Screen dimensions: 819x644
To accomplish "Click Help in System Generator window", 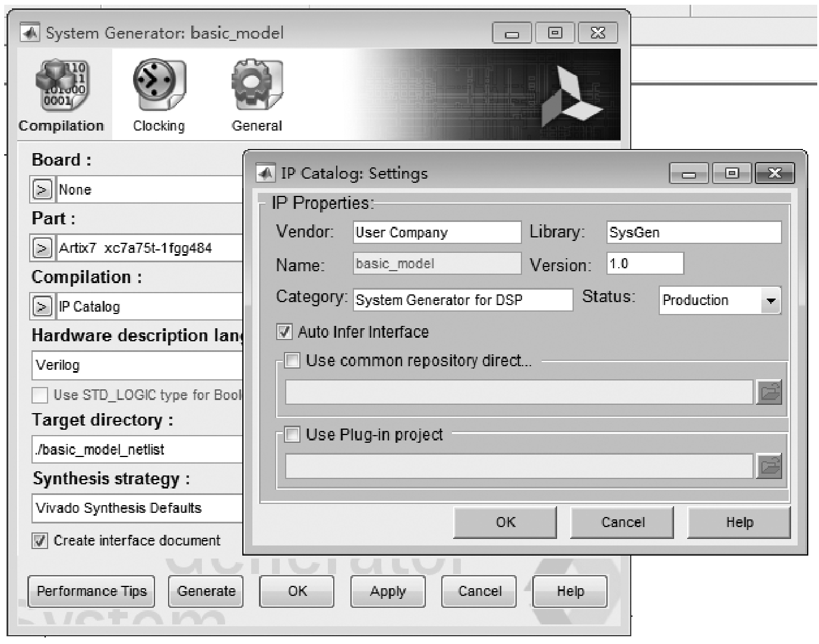I will click(x=570, y=591).
